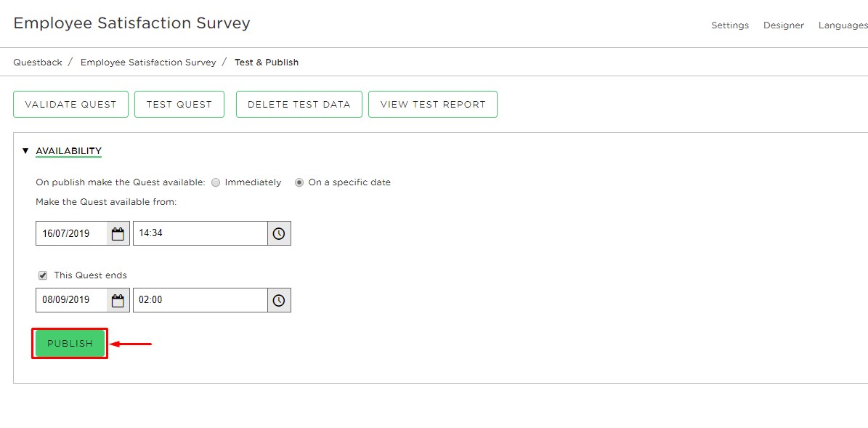Go to Questback breadcrumb link
This screenshot has height=428, width=868.
point(38,62)
